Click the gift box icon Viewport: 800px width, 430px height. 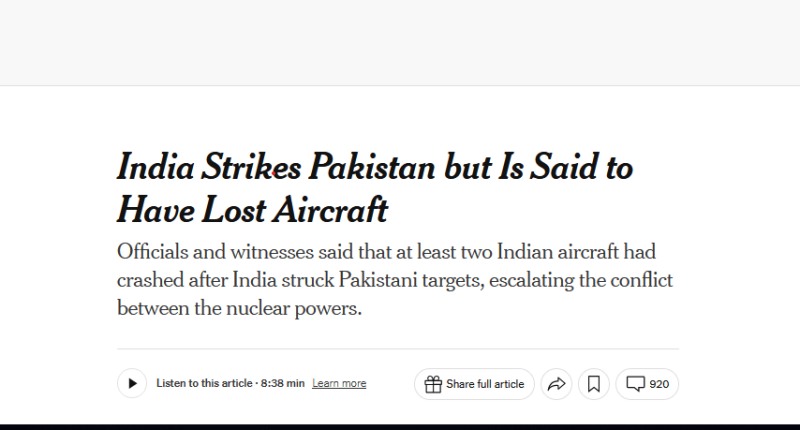pyautogui.click(x=433, y=384)
